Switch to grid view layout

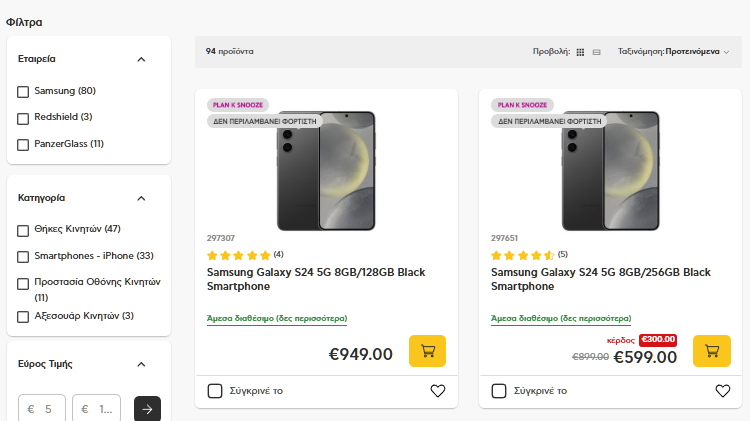tap(580, 51)
